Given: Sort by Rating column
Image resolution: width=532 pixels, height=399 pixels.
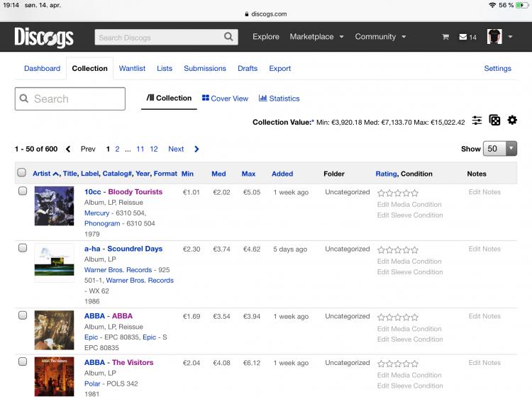Looking at the screenshot, I should pyautogui.click(x=386, y=174).
